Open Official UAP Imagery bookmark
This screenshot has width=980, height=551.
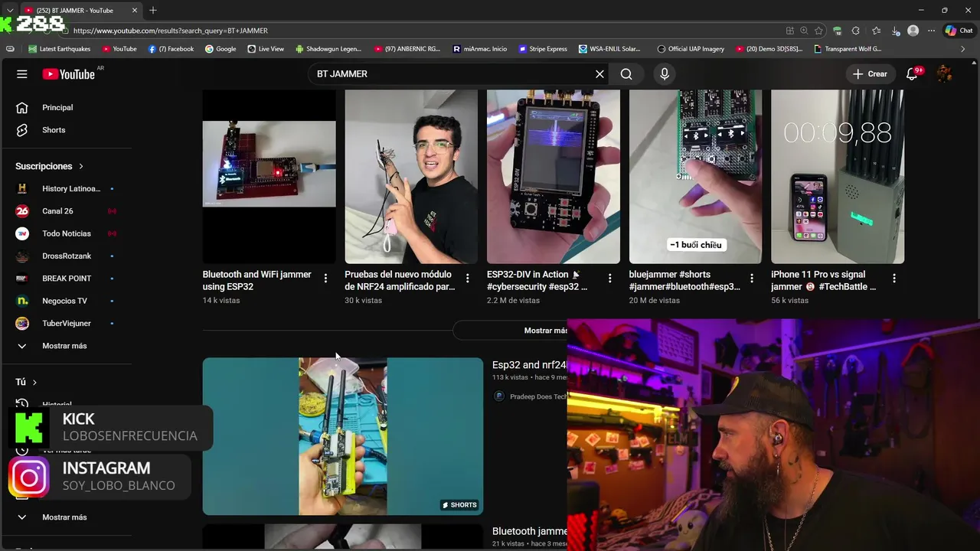point(691,49)
